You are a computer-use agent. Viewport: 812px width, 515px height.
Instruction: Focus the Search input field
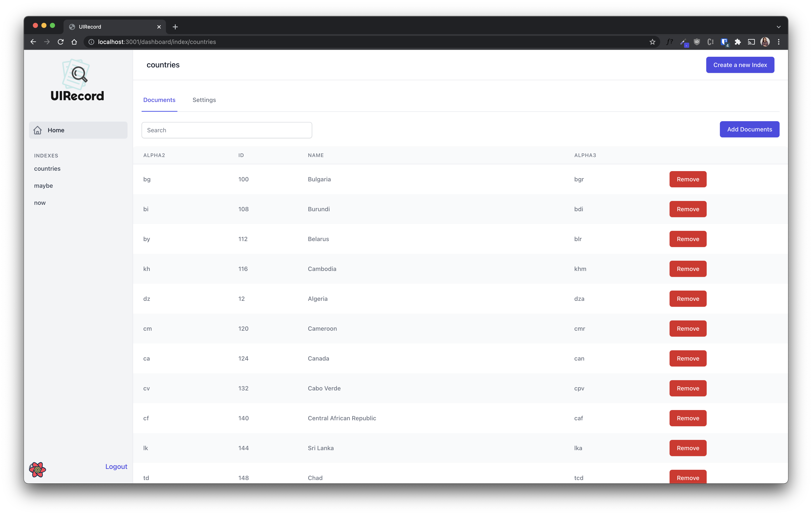[x=227, y=130]
